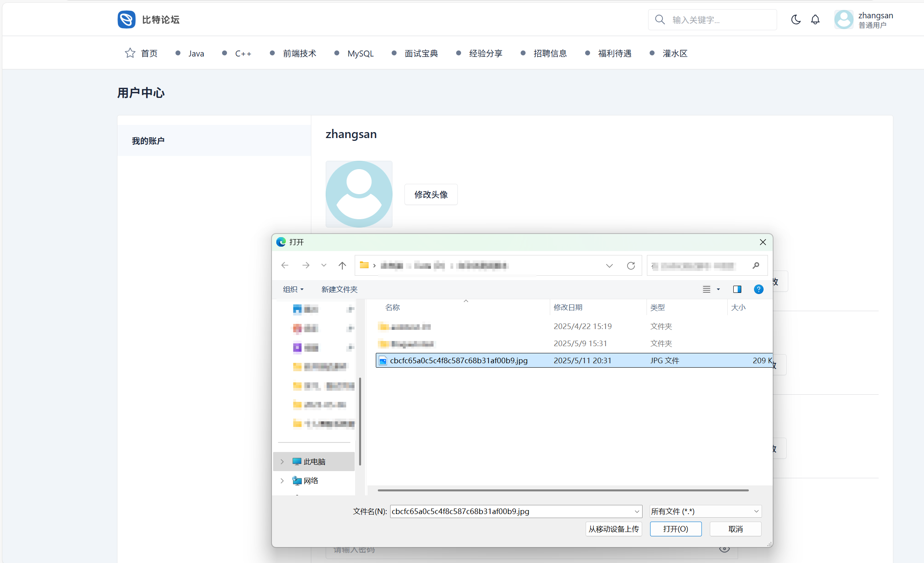This screenshot has height=563, width=924.
Task: Open help question mark icon
Action: [x=758, y=289]
